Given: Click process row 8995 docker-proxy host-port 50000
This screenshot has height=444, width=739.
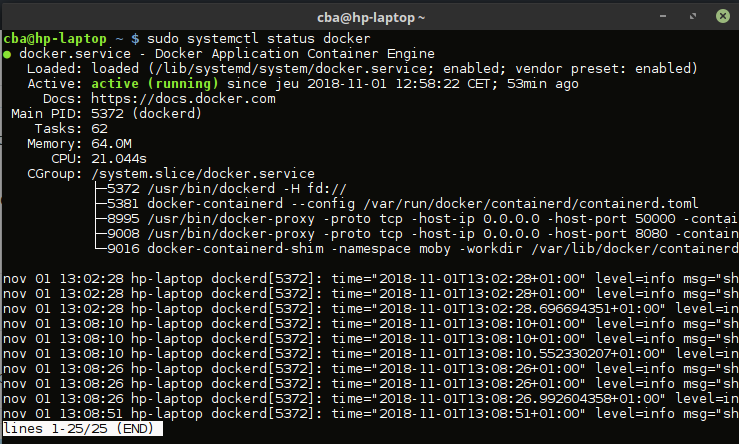Looking at the screenshot, I should click(x=422, y=219).
